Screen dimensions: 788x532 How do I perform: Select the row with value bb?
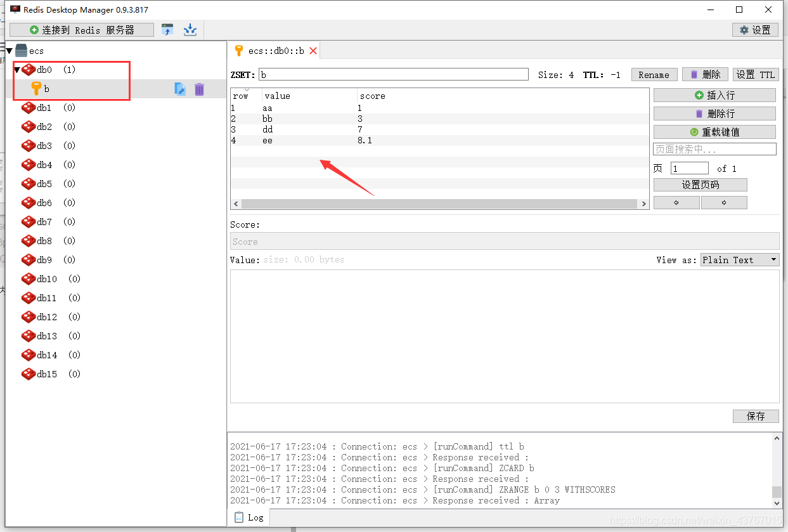(439, 119)
